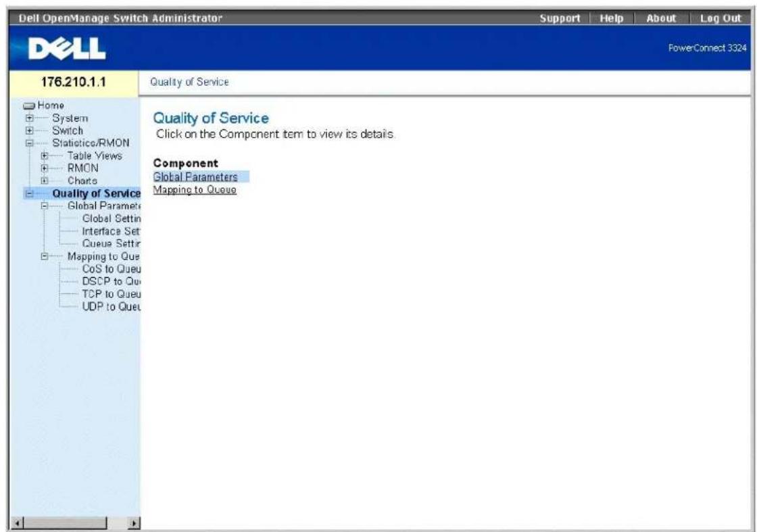Click the left arrow of tree scrollbar
Viewport: 757px width, 532px height.
[x=18, y=523]
